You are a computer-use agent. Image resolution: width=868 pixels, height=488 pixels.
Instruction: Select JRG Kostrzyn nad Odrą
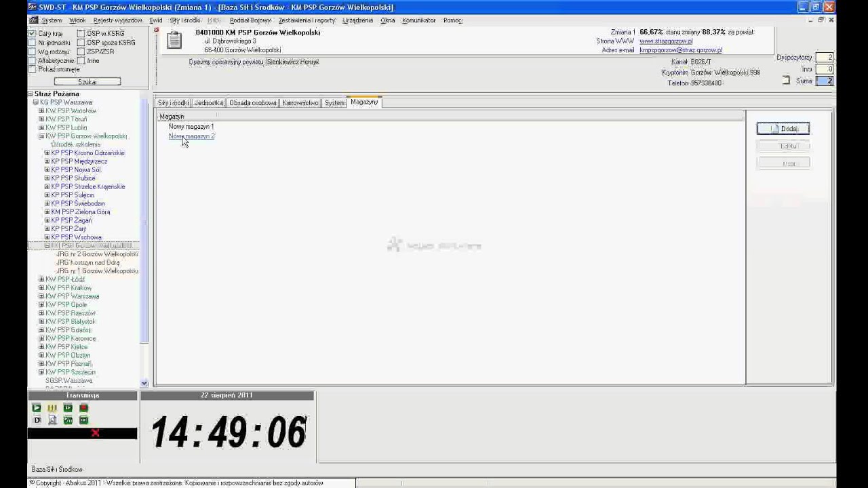[x=88, y=262]
